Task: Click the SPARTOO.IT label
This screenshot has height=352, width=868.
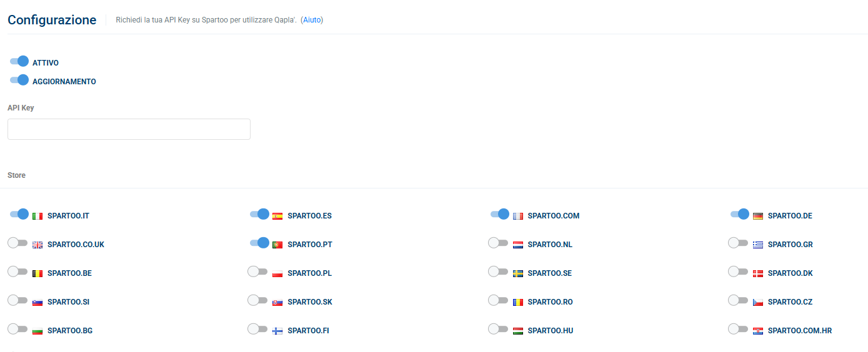Action: pos(68,216)
